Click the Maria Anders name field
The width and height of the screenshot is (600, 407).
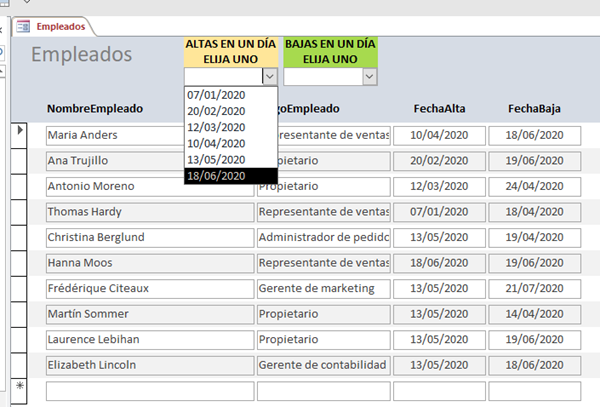coord(115,135)
